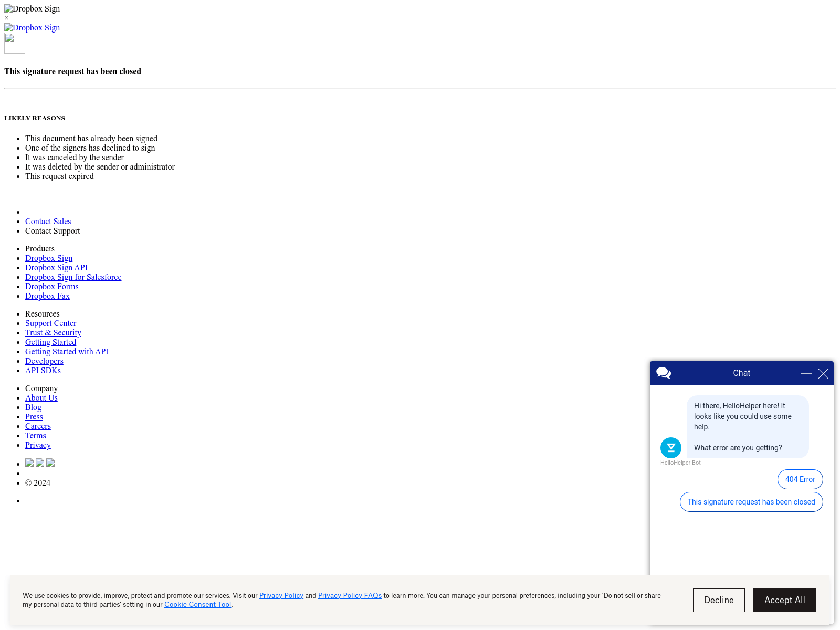This screenshot has height=630, width=840.
Task: Click 'It was canceled by the sender'
Action: coord(75,157)
